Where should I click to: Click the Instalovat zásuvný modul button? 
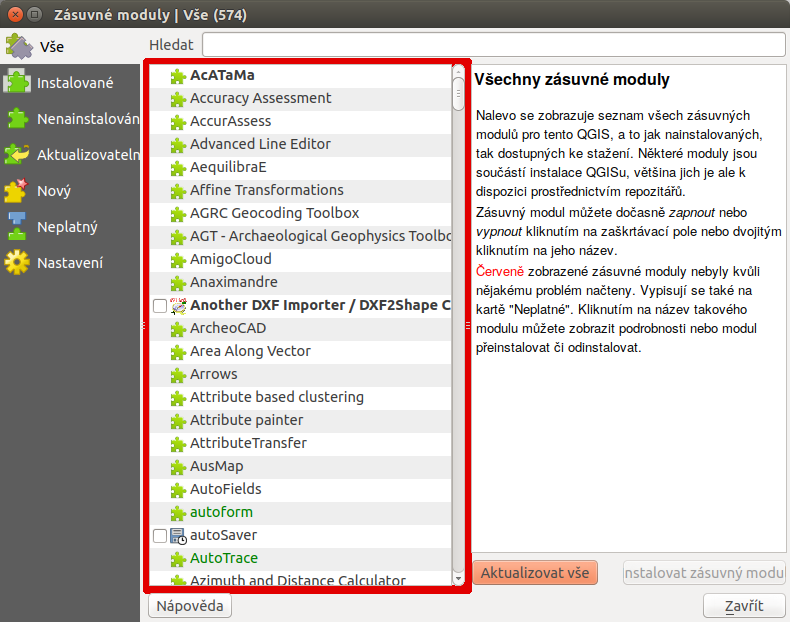tap(704, 573)
